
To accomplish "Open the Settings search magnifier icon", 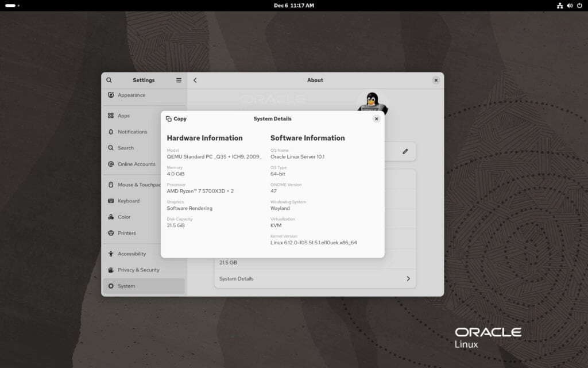I will point(109,80).
